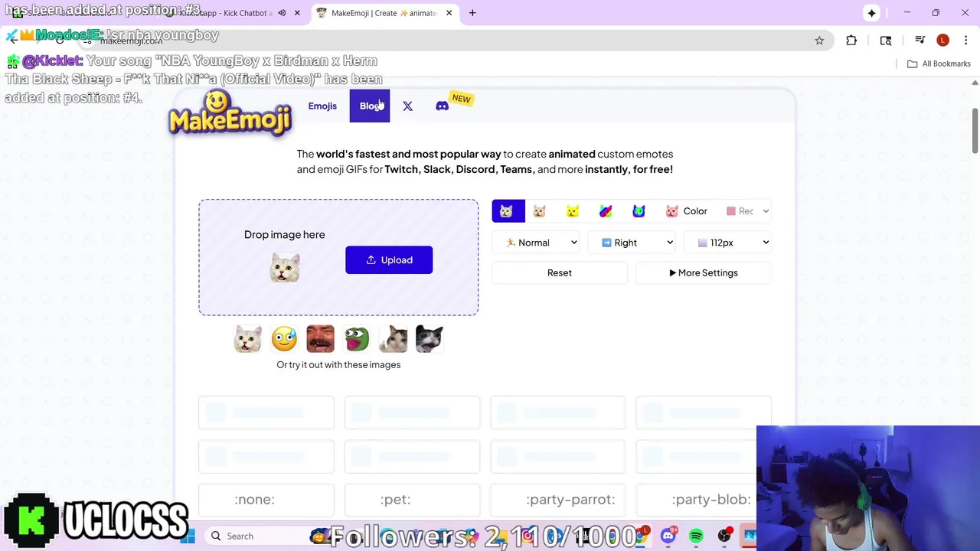Select the rainbow striped cat style
Viewport: 980px width, 551px height.
point(606,211)
